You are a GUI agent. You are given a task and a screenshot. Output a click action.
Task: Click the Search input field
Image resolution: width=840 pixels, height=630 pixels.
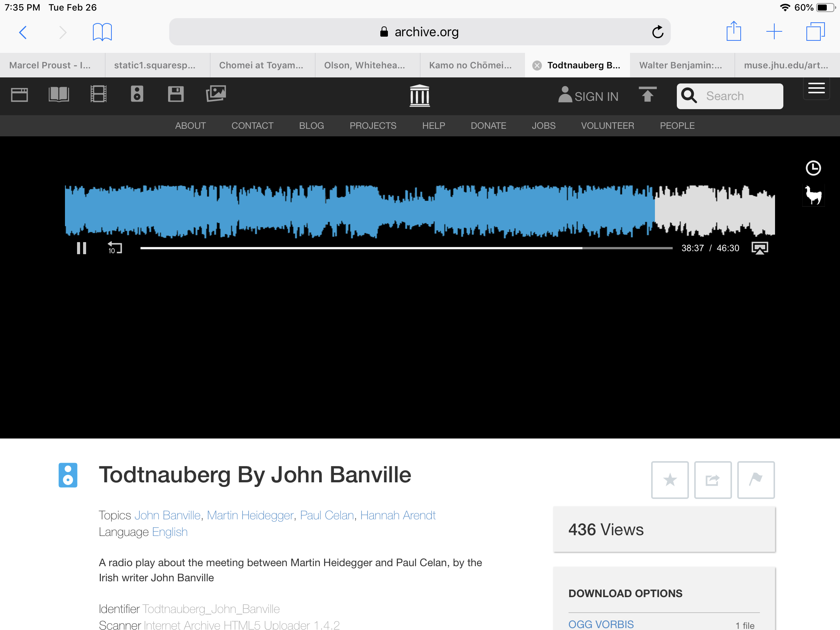coord(729,96)
